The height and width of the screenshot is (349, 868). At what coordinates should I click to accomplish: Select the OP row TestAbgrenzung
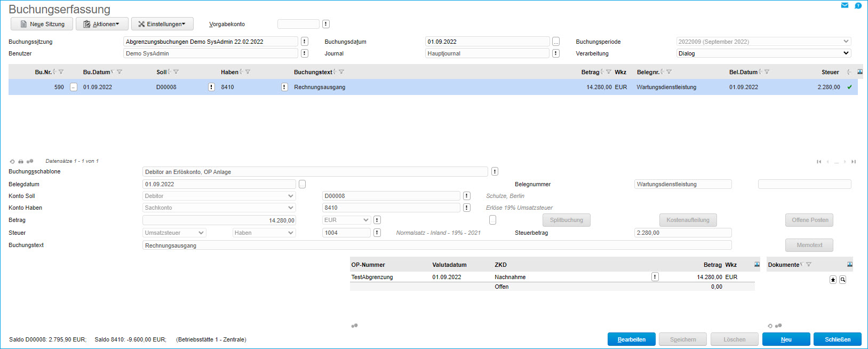552,277
